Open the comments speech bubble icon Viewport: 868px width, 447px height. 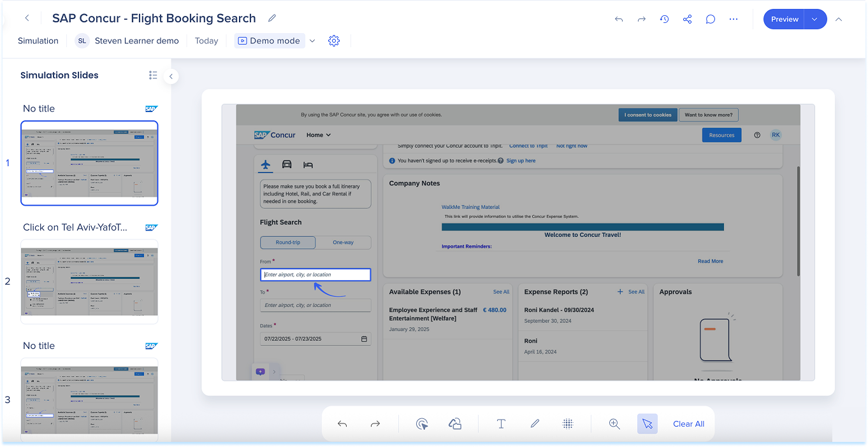click(710, 19)
